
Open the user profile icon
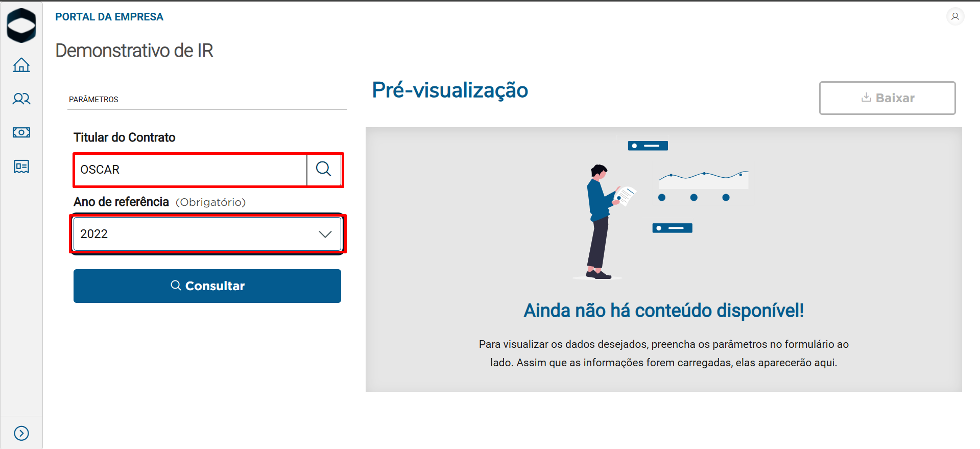pyautogui.click(x=955, y=16)
